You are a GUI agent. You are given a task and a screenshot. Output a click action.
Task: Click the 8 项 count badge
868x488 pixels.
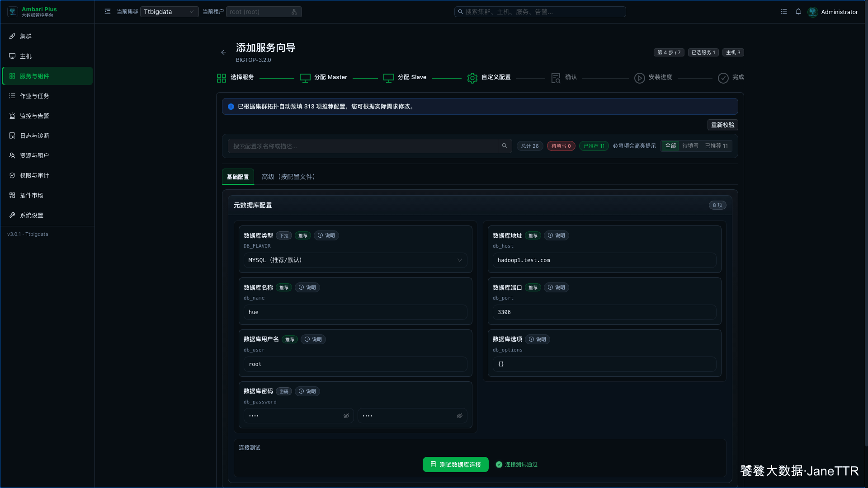[x=717, y=205]
